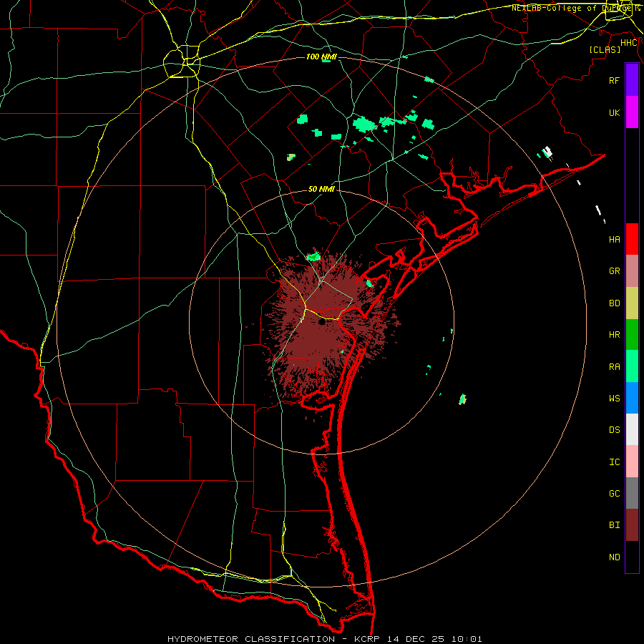Click the WS legend label
The width and height of the screenshot is (644, 644).
click(614, 399)
